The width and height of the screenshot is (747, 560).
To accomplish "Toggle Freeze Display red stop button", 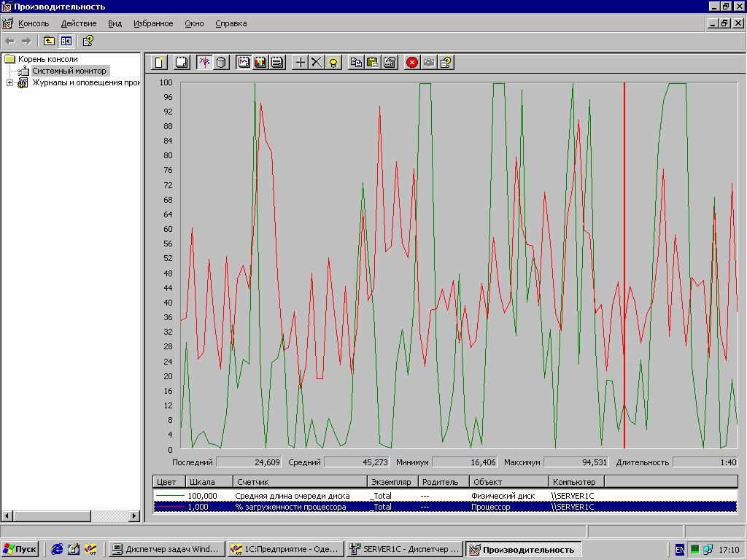I will 412,63.
